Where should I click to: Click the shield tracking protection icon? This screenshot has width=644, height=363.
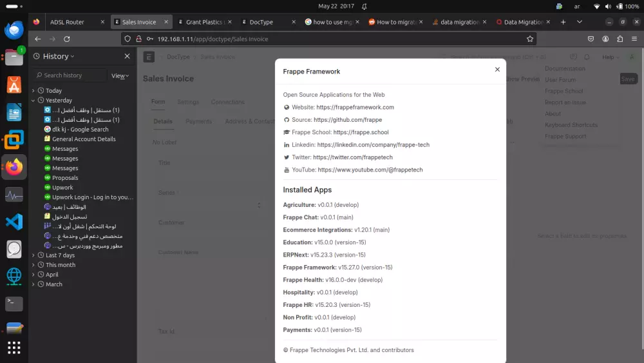(x=128, y=39)
